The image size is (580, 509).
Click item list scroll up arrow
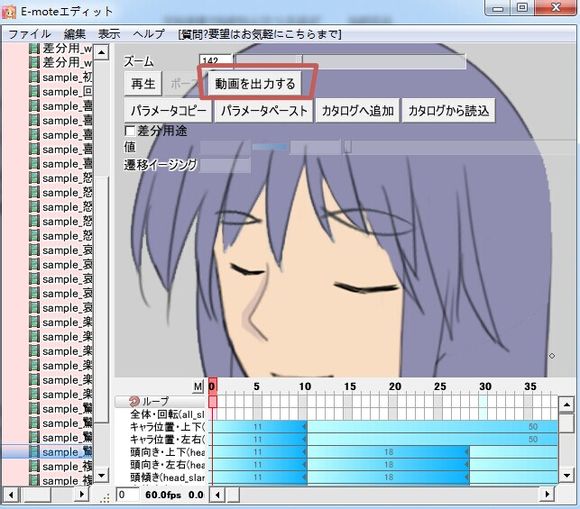click(x=101, y=53)
